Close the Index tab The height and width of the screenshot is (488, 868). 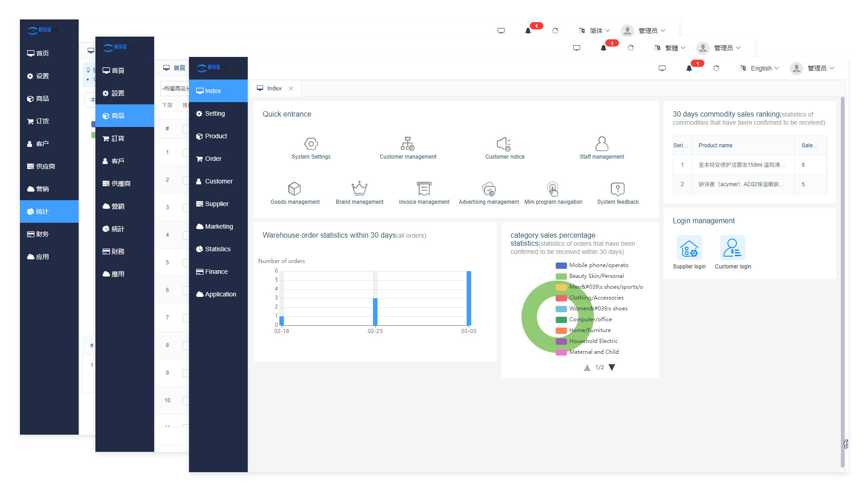click(x=291, y=89)
